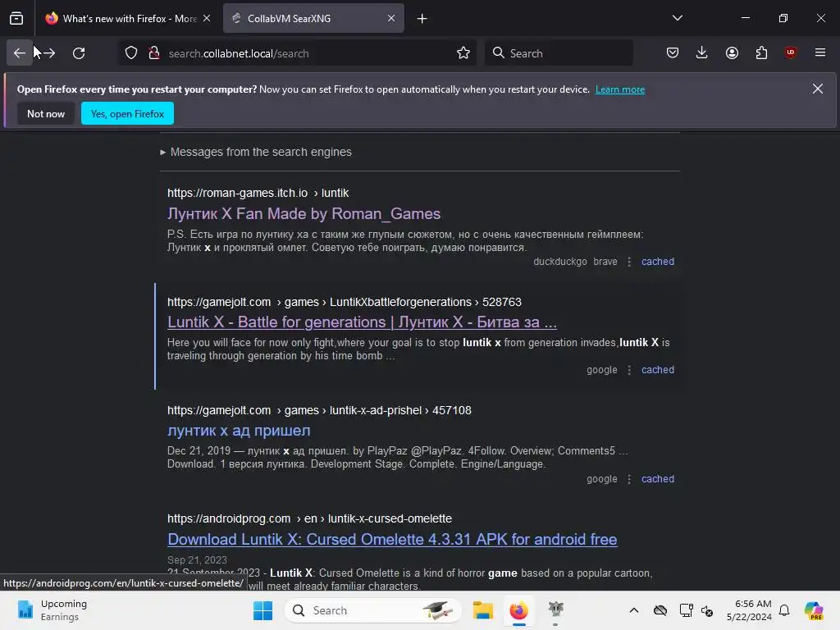Image resolution: width=840 pixels, height=630 pixels.
Task: Click the toolbar Search box
Action: [559, 53]
